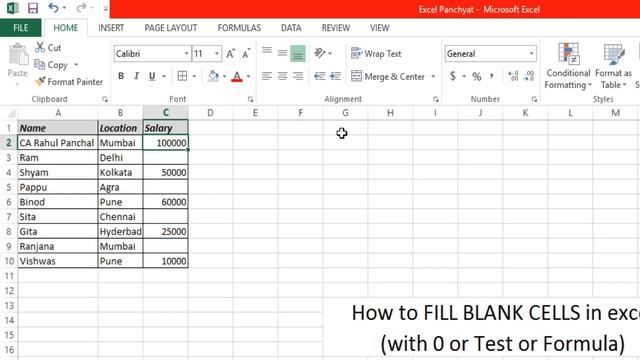Switch to the DATA tab
This screenshot has height=360, width=640.
(x=291, y=28)
